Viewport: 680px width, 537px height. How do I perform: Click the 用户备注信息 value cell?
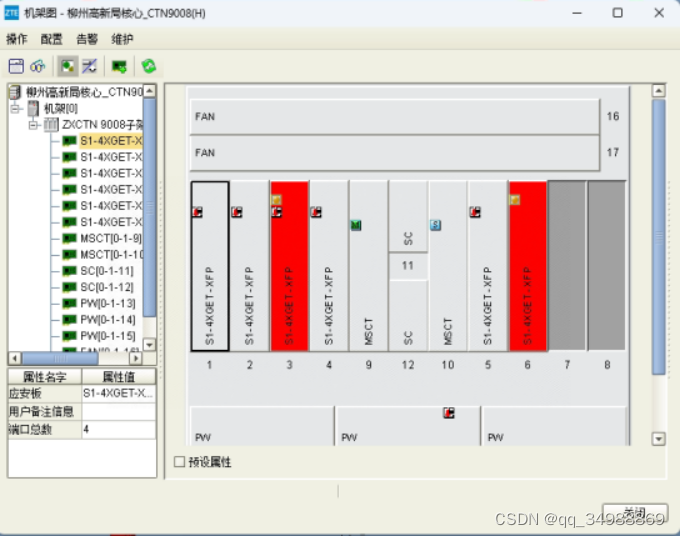coord(119,411)
